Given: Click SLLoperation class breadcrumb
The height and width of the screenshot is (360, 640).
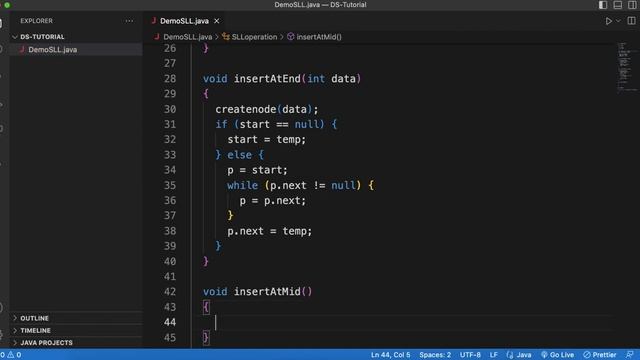Looking at the screenshot, I should tap(254, 37).
